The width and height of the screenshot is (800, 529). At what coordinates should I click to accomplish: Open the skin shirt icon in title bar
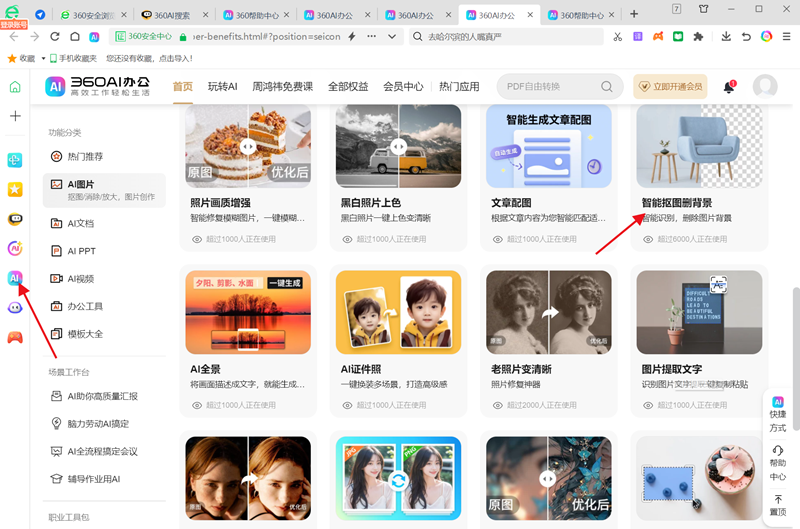coord(704,9)
